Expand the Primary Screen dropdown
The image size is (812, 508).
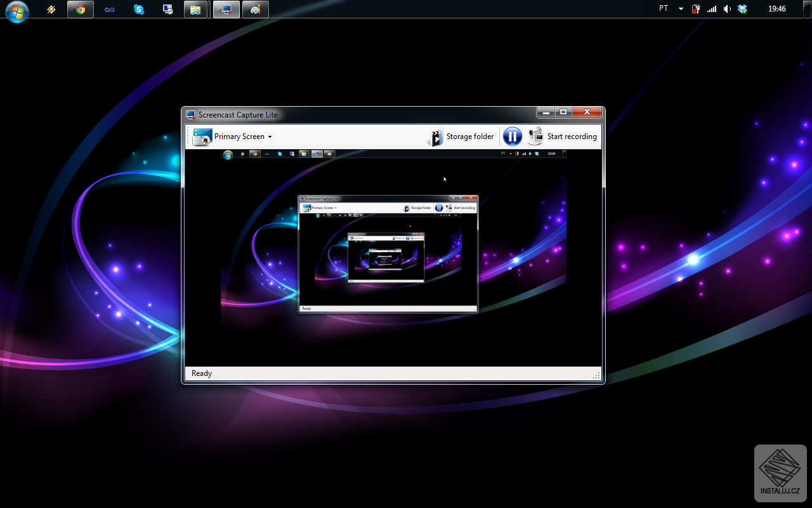coord(270,137)
